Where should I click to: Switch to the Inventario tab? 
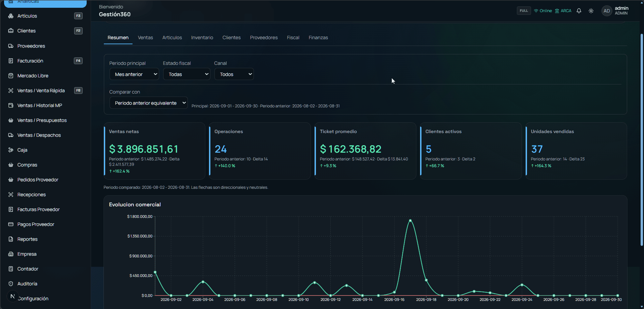[x=202, y=37]
